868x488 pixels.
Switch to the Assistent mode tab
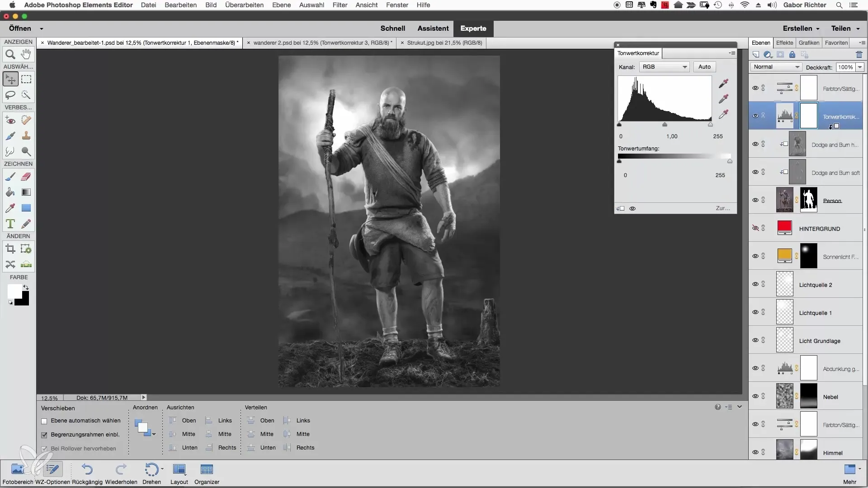point(433,28)
